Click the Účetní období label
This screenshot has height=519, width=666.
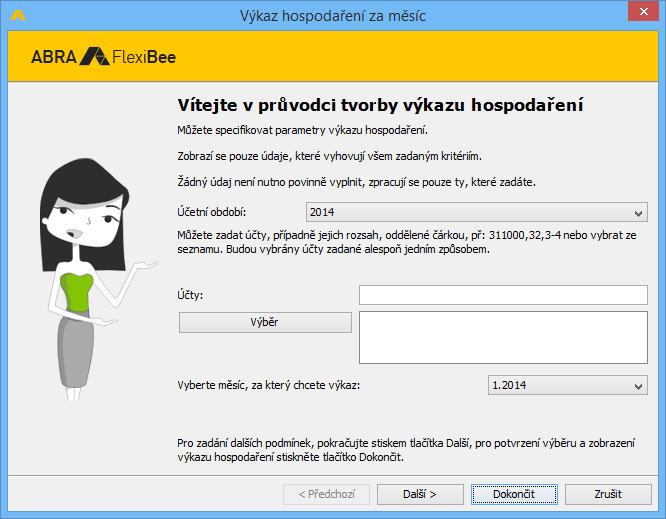coord(212,212)
